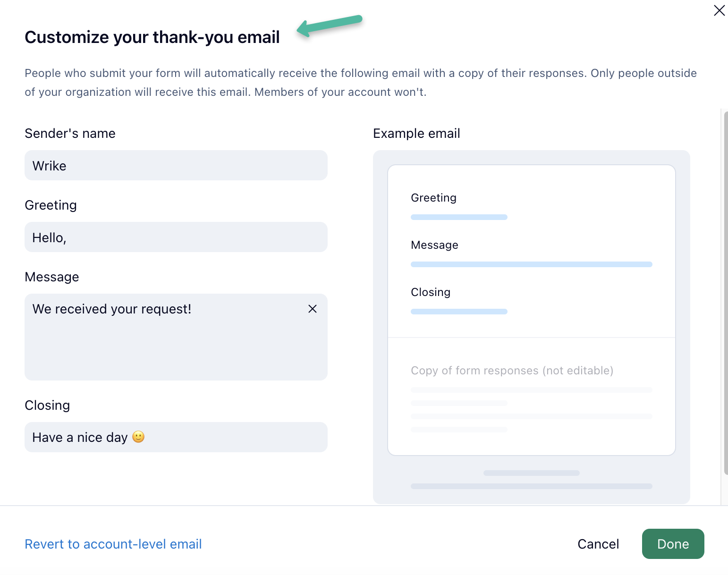Click the dialog's vertical scrollbar

(726, 293)
